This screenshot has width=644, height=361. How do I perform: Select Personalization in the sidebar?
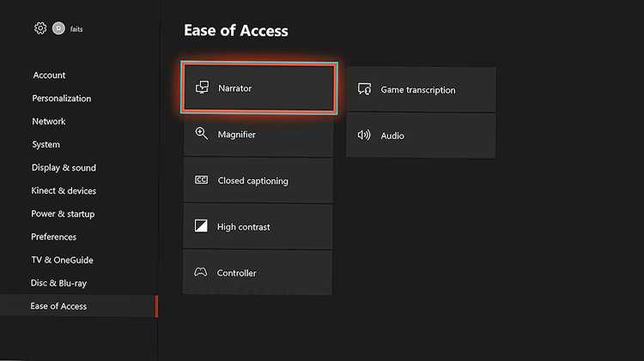62,99
